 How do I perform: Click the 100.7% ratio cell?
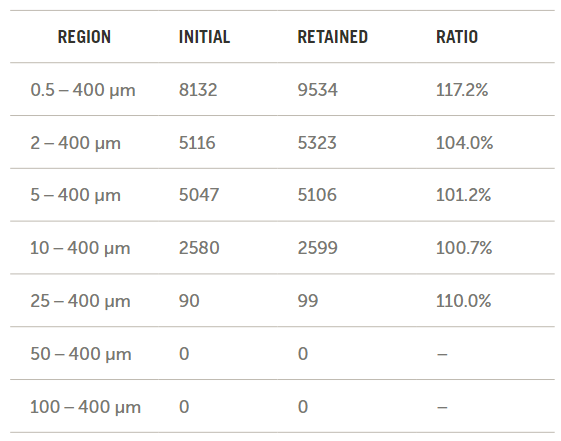[x=464, y=248]
